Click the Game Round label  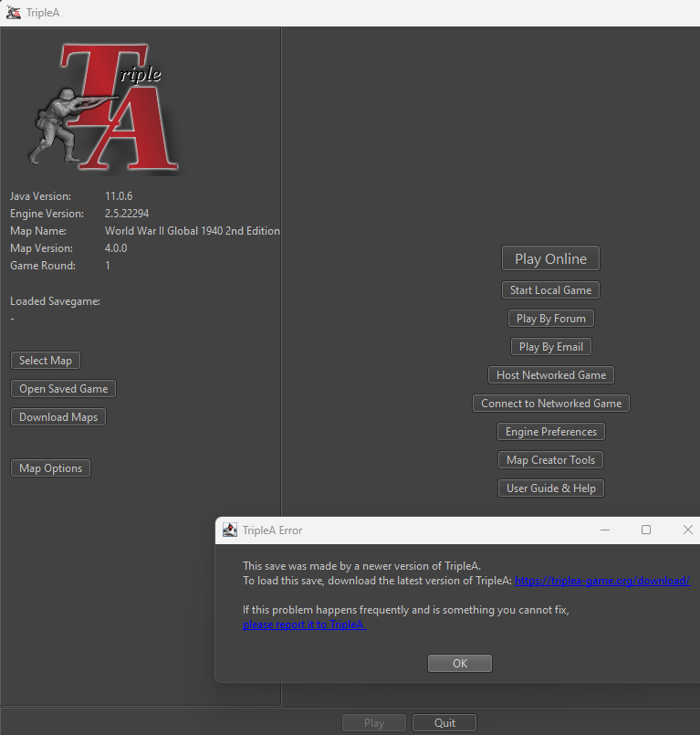tap(43, 266)
